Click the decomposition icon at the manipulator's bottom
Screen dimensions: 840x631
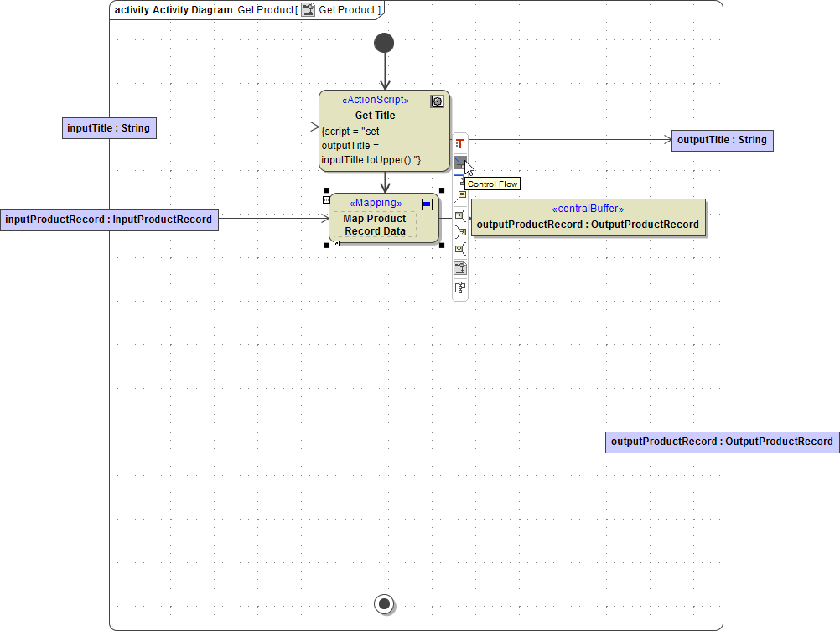(x=459, y=287)
